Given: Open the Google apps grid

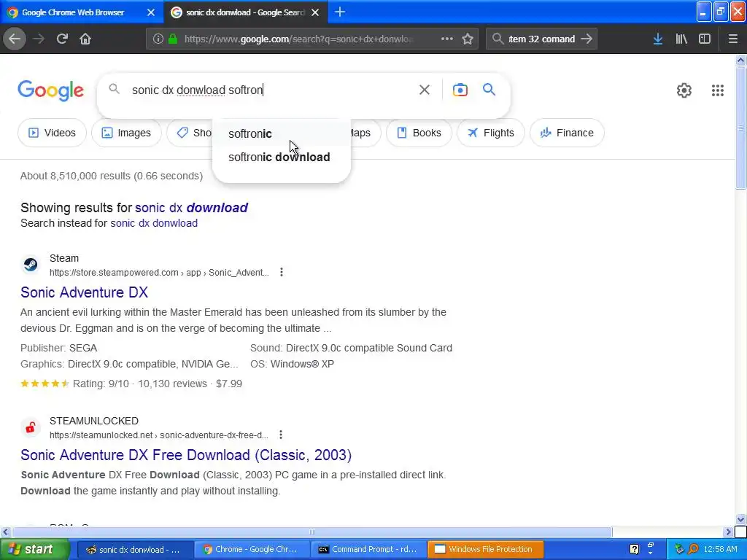Looking at the screenshot, I should point(718,90).
